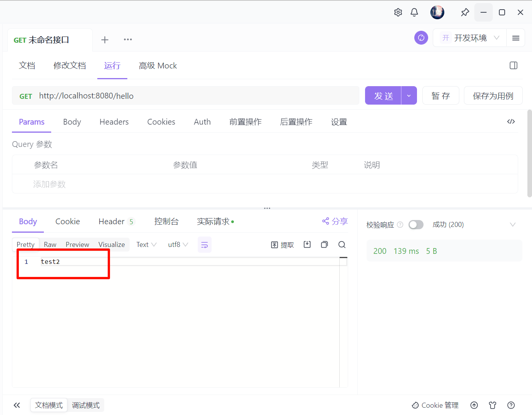Open the 控制台 console tab
The height and width of the screenshot is (415, 532).
coord(167,222)
